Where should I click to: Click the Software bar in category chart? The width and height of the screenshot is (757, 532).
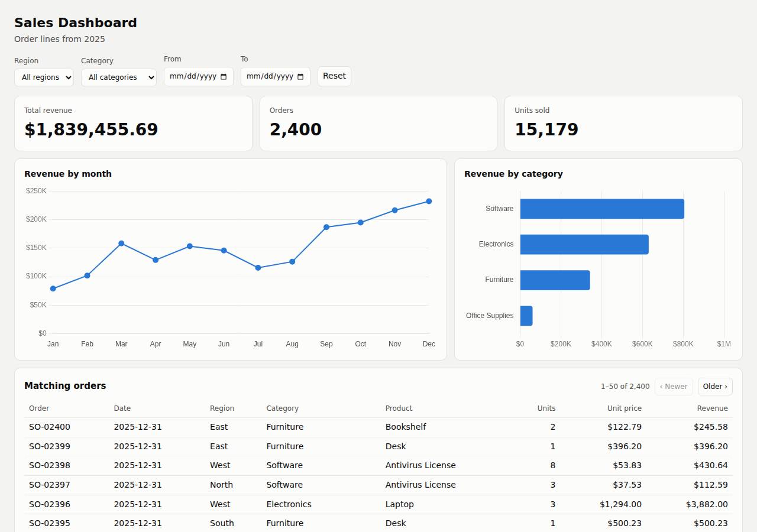602,209
